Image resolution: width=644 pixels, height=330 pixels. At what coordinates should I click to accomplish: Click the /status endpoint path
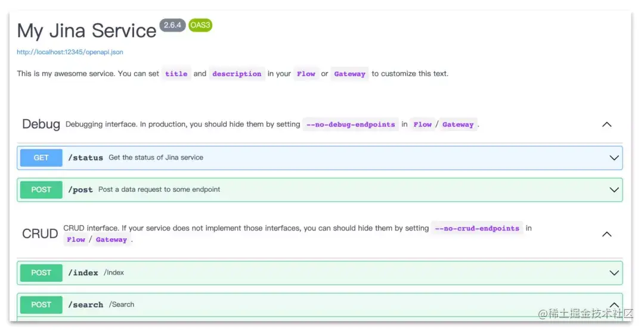(x=85, y=158)
